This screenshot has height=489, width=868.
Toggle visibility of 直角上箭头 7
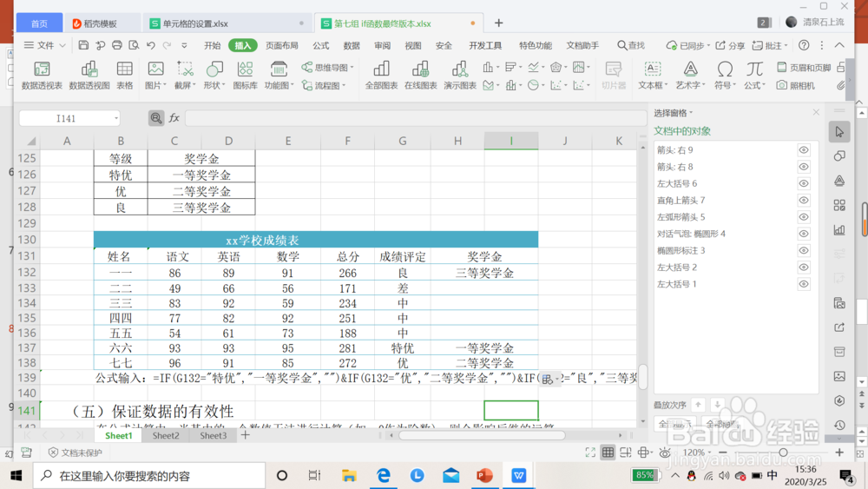point(803,201)
